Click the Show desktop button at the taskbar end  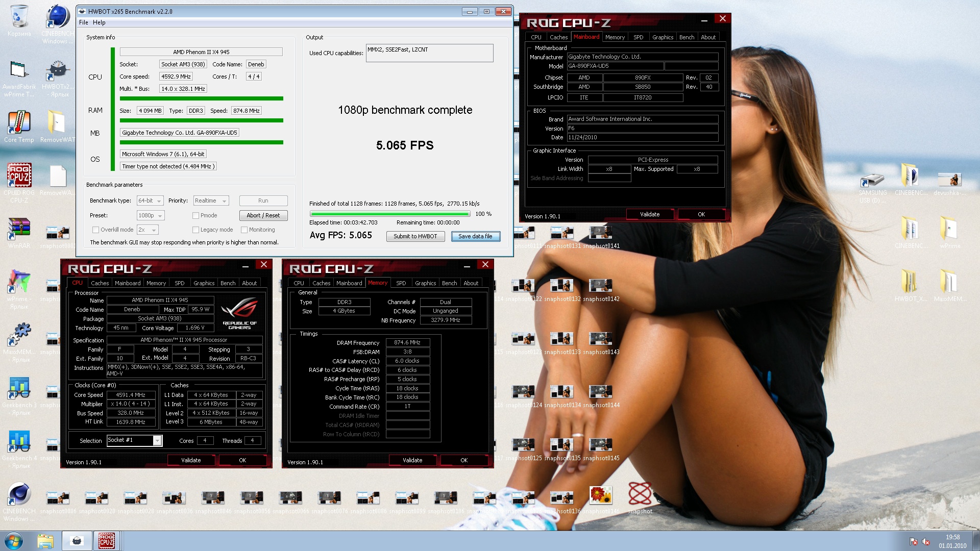pyautogui.click(x=976, y=541)
